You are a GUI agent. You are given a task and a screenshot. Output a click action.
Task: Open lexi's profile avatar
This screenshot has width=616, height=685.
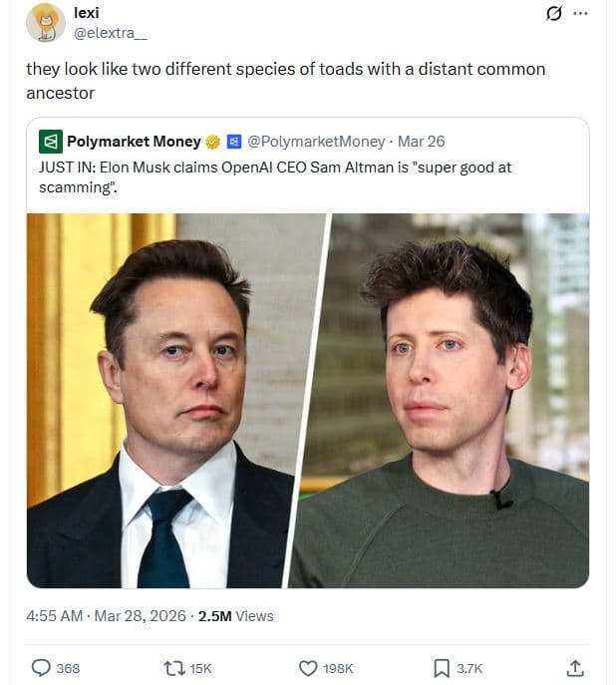tap(46, 23)
